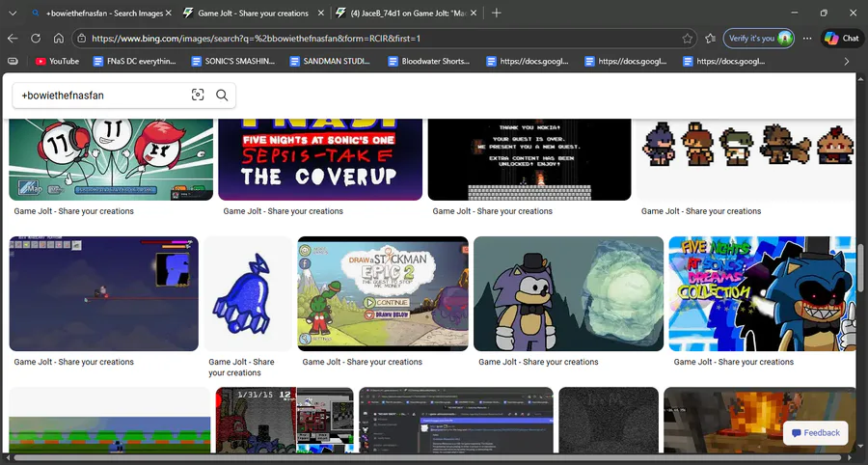Open the favorites list icon

pyautogui.click(x=710, y=39)
